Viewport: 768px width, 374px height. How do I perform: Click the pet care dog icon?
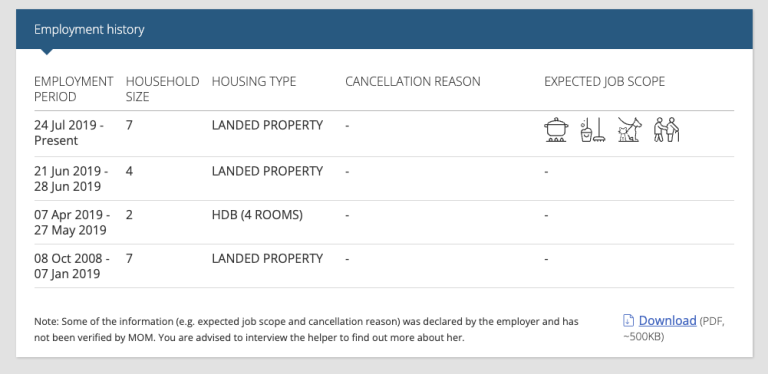629,130
